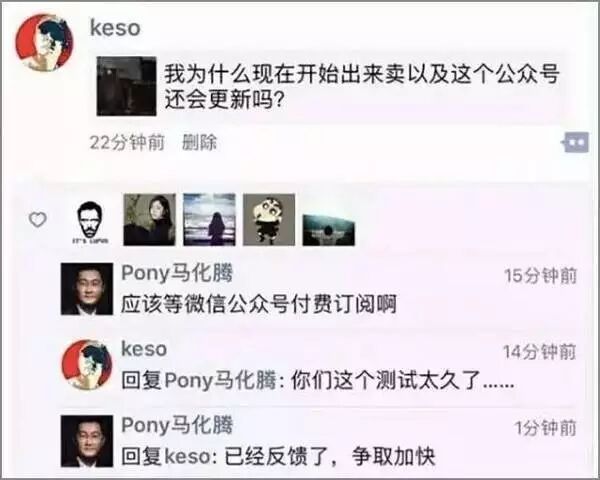The width and height of the screenshot is (600, 480).
Task: Tap the comment bubble action icon
Action: click(x=576, y=142)
